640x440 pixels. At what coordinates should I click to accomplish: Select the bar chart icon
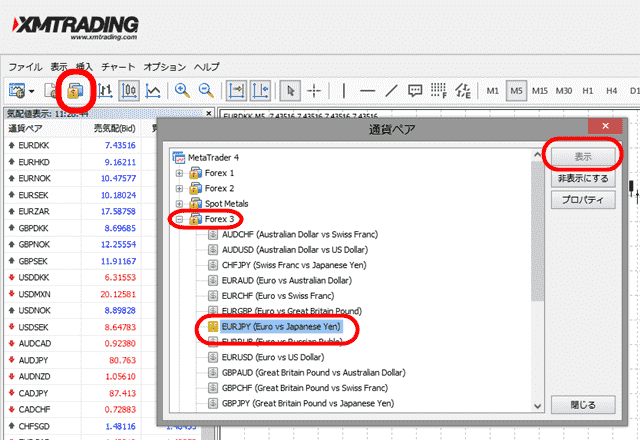pyautogui.click(x=105, y=91)
